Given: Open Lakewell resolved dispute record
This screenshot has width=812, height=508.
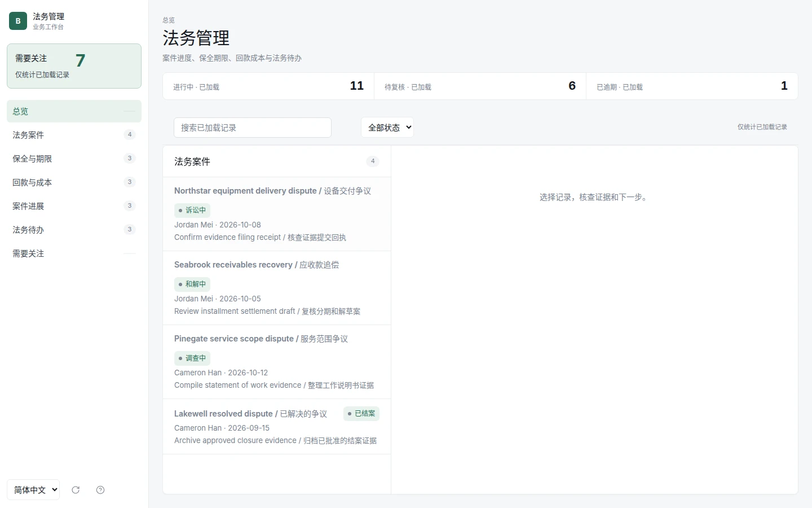Looking at the screenshot, I should click(277, 427).
